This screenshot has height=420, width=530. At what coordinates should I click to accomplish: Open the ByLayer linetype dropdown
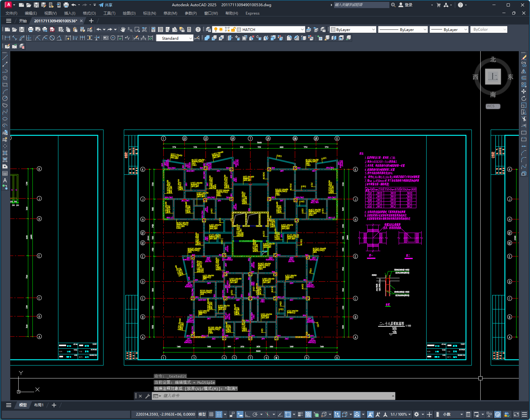tap(425, 29)
